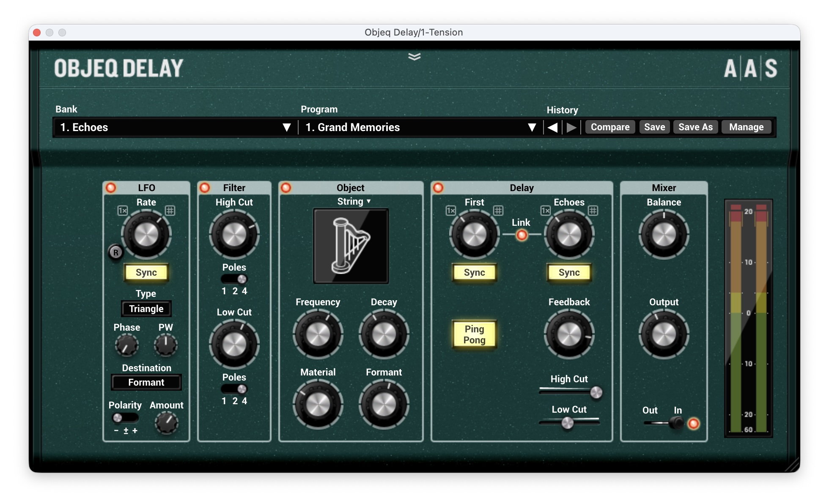Open the LFO Type Triangle selector
Screen dimensions: 829x504
tap(146, 309)
